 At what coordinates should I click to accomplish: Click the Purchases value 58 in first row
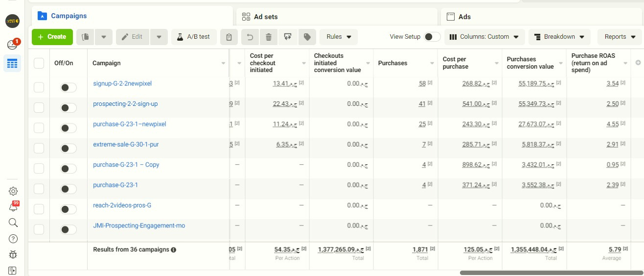(422, 84)
